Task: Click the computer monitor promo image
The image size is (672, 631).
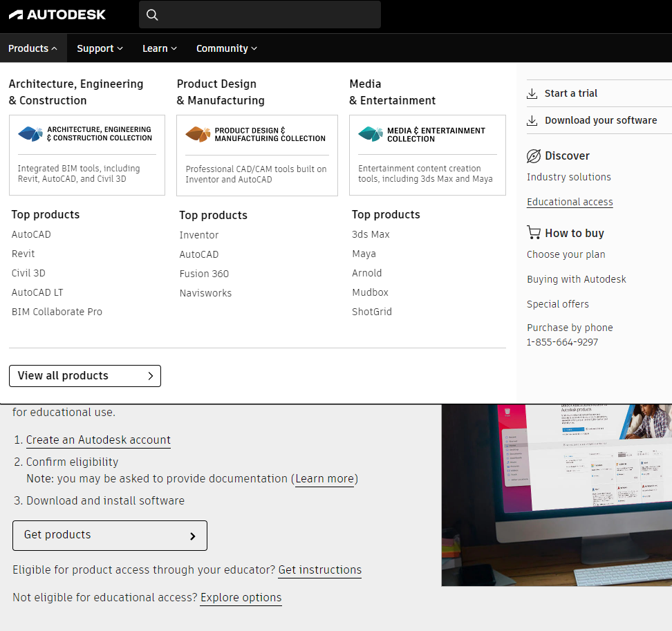Action: [557, 495]
